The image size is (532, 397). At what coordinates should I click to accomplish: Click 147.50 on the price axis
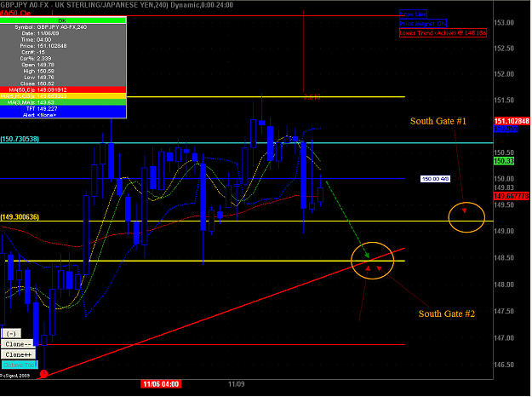tap(504, 311)
